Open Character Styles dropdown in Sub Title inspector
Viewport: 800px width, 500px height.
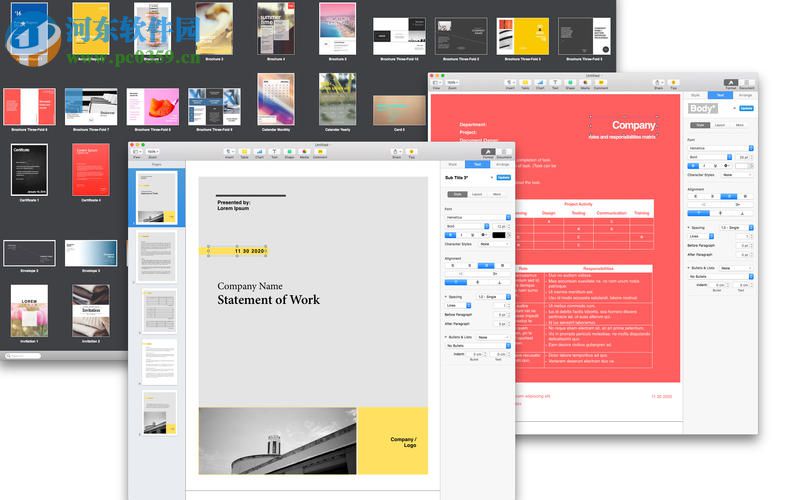pyautogui.click(x=494, y=244)
